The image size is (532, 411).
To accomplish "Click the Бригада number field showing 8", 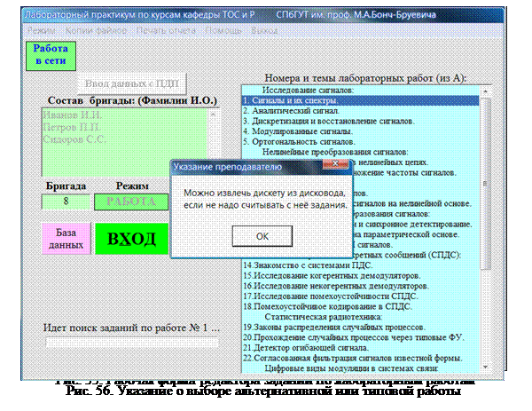I will point(66,202).
